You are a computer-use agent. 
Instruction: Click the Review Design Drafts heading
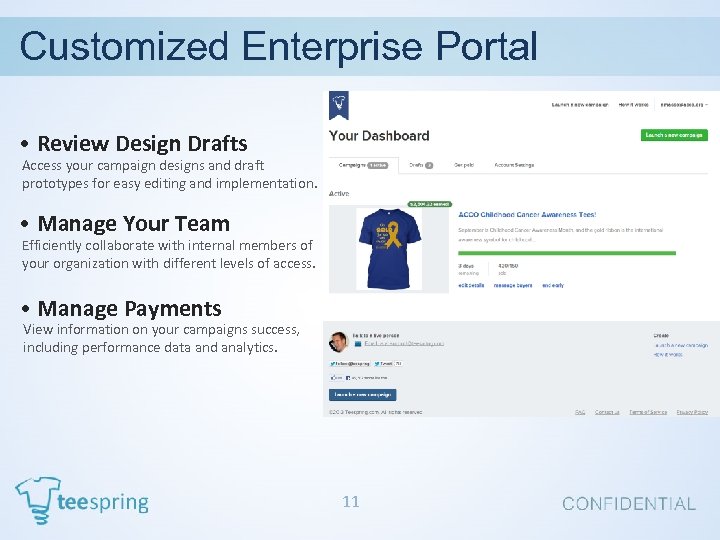tap(142, 143)
